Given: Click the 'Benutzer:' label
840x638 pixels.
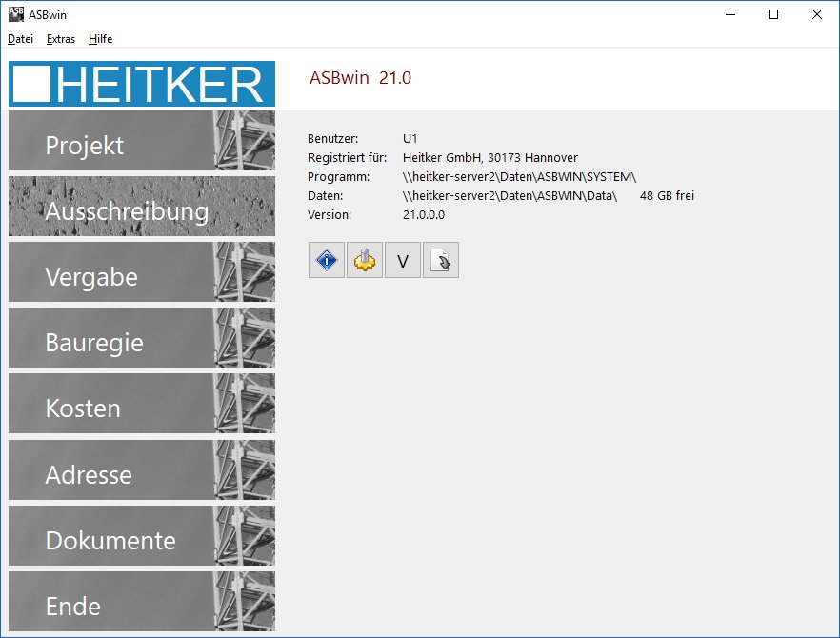Looking at the screenshot, I should click(x=332, y=139).
